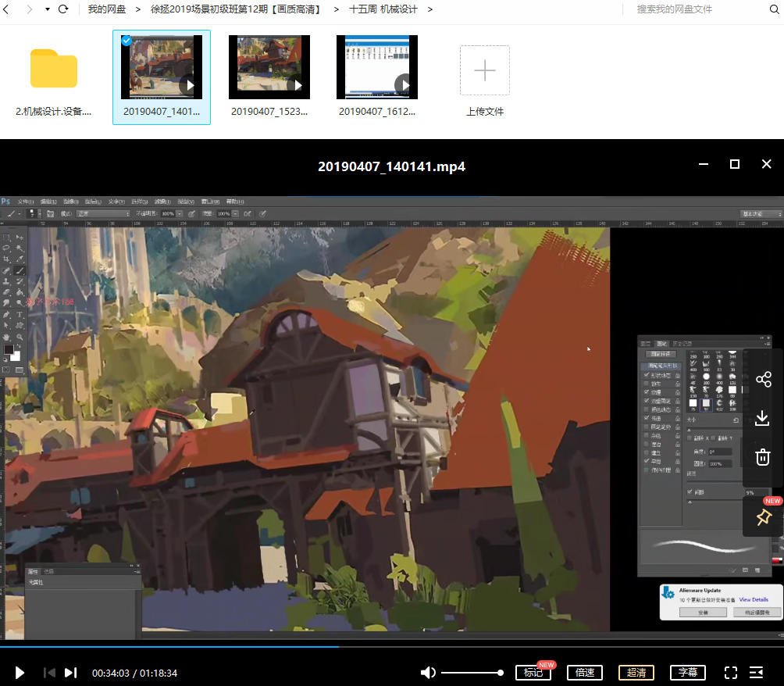Delete the video with trash icon

tap(762, 457)
